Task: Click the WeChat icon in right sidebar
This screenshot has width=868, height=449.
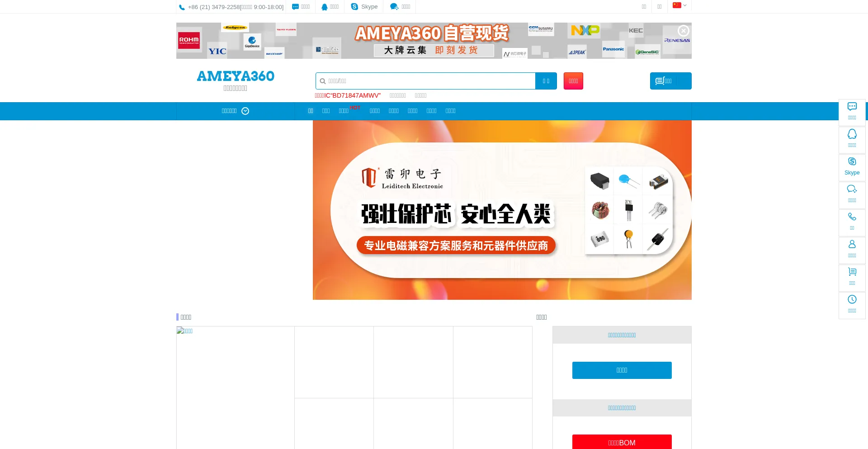Action: coord(852,189)
